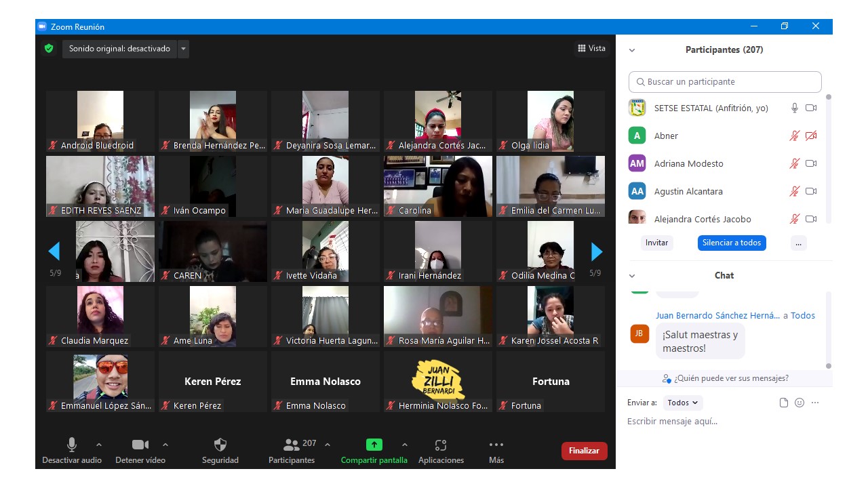Click Escribir mensaje aquí chat input
The image size is (868, 488).
click(724, 422)
